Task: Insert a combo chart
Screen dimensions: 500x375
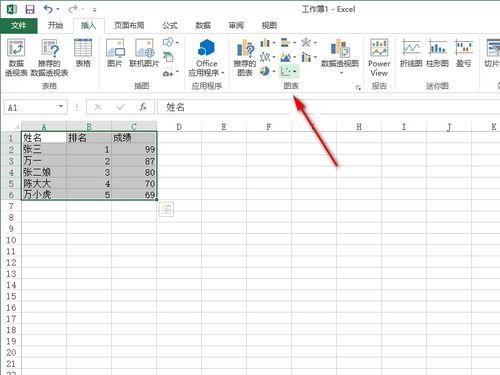Action: 306,57
